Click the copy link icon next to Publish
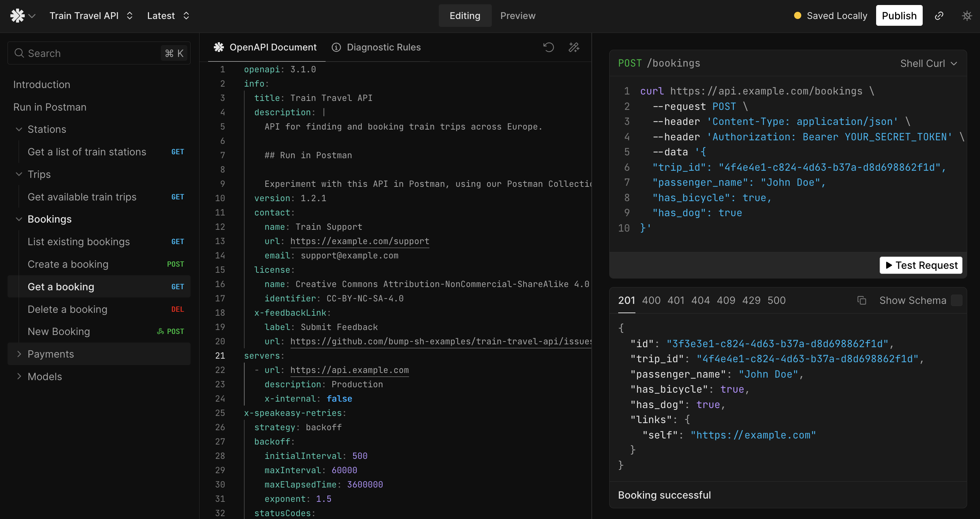This screenshot has width=980, height=519. [x=939, y=16]
